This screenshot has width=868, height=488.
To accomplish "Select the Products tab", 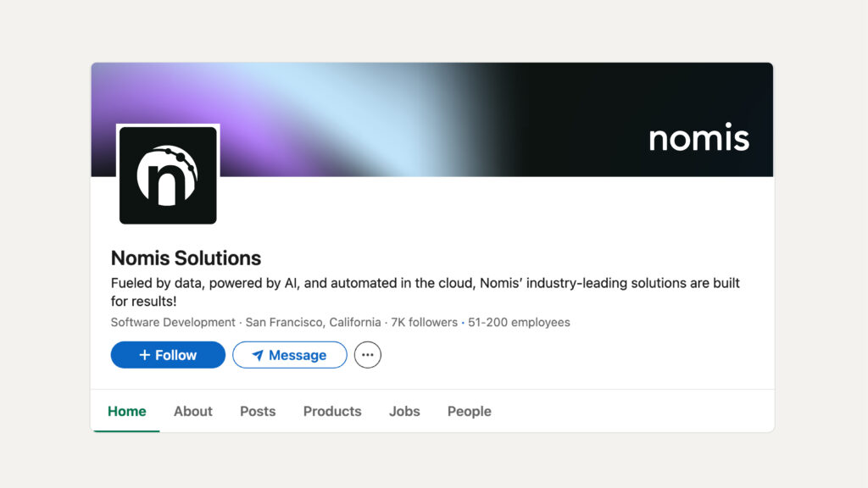I will [332, 411].
